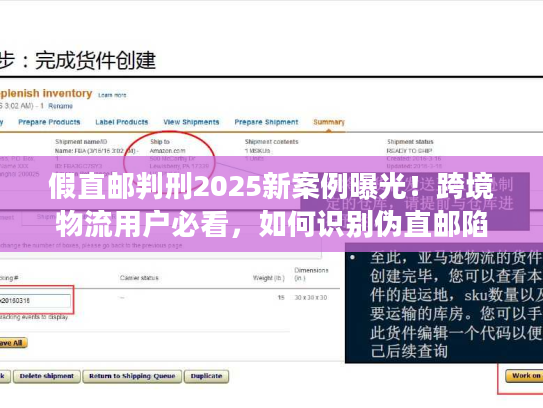Click Return to Shipping Queue button

(132, 376)
